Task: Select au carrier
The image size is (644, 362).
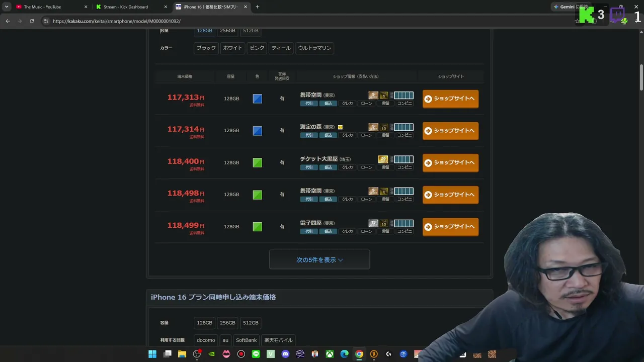Action: [x=225, y=340]
